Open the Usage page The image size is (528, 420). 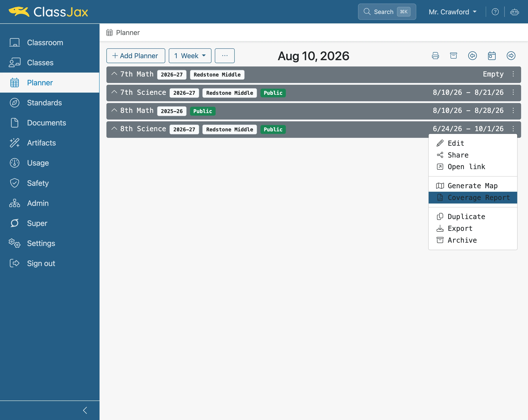pyautogui.click(x=50, y=163)
